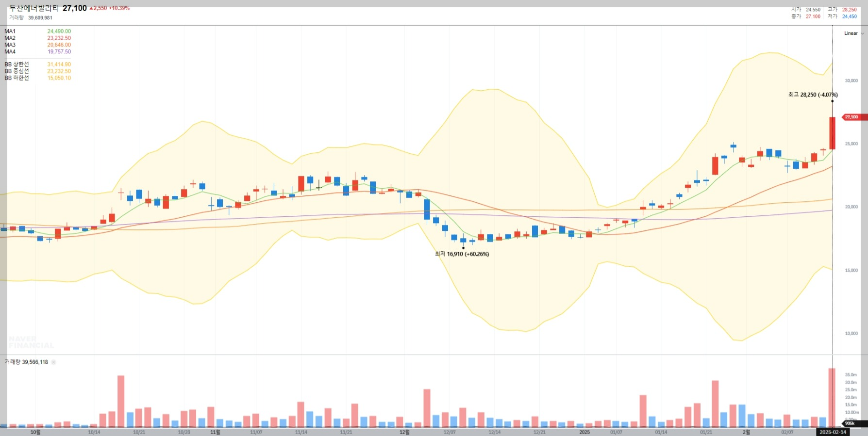Viewport: 868px width, 436px height.
Task: Click the 두산에너빌리티 stock name
Action: point(34,8)
